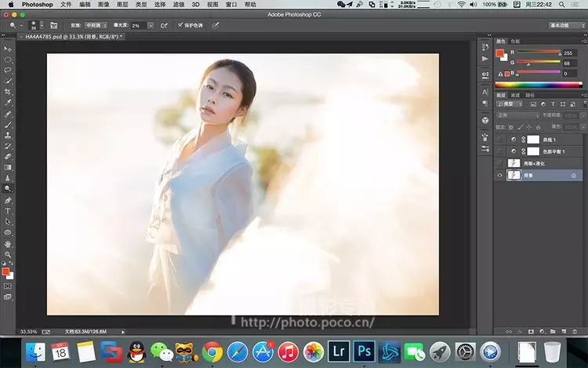Select the Eraser tool
Image resolution: width=588 pixels, height=368 pixels.
tap(8, 157)
